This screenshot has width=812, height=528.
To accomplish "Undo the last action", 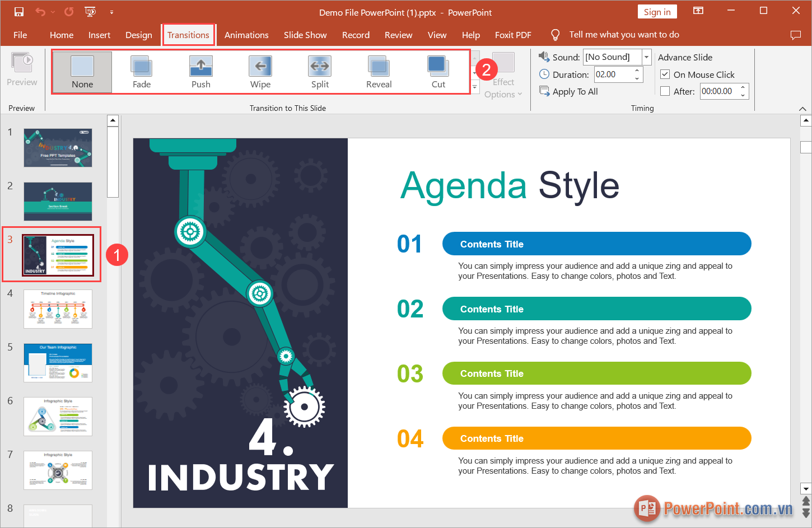I will (40, 12).
